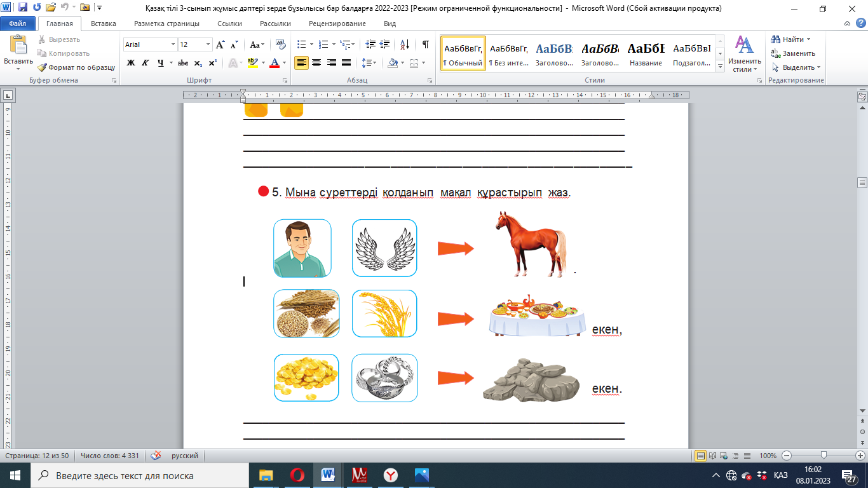Click the Sort icon

pos(404,44)
